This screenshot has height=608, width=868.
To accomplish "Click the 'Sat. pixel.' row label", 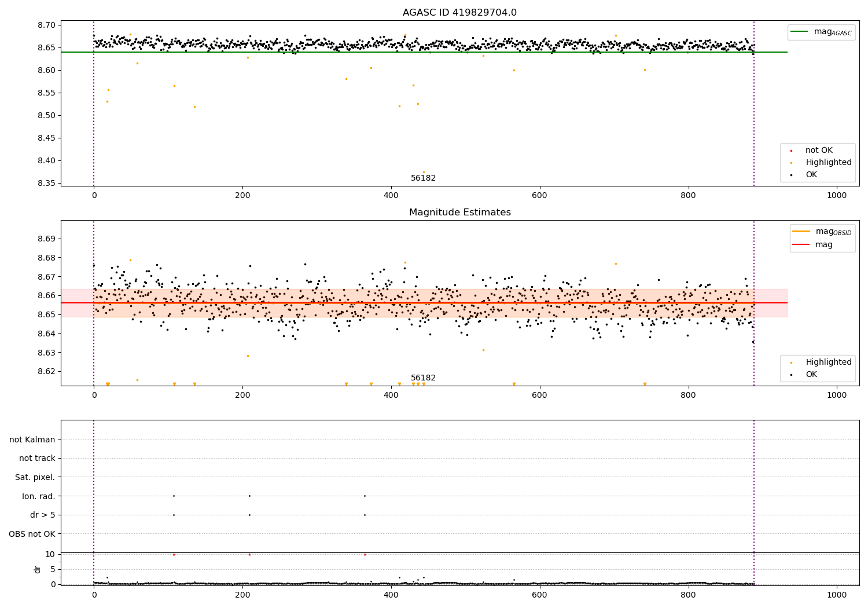I will [35, 478].
